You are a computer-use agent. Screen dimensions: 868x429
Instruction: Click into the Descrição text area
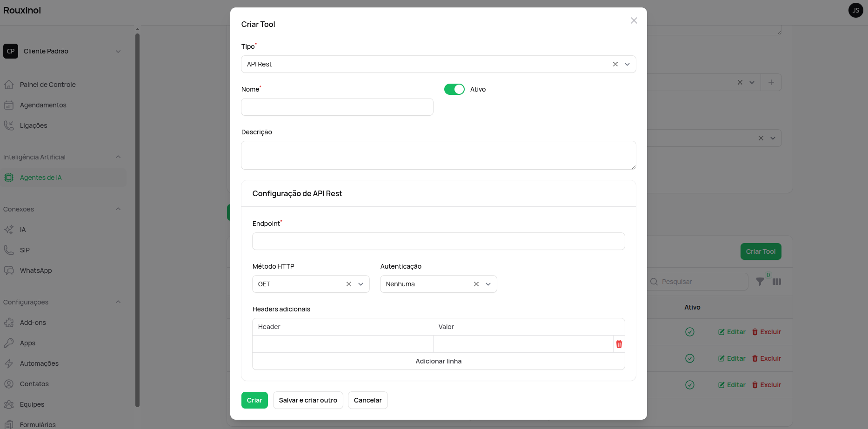[439, 155]
